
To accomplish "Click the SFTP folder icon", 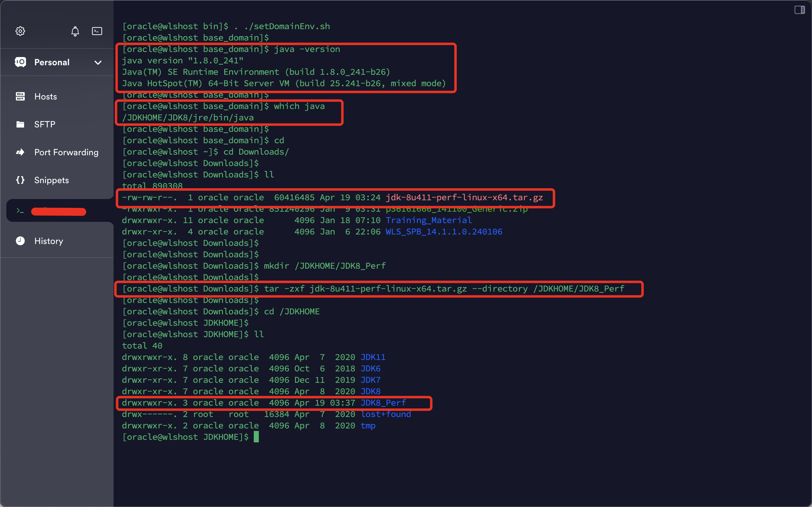I will click(x=20, y=125).
